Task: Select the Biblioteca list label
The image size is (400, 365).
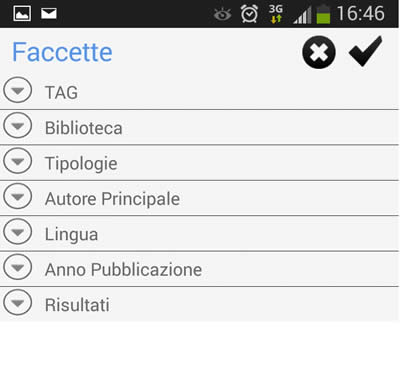Action: click(84, 128)
